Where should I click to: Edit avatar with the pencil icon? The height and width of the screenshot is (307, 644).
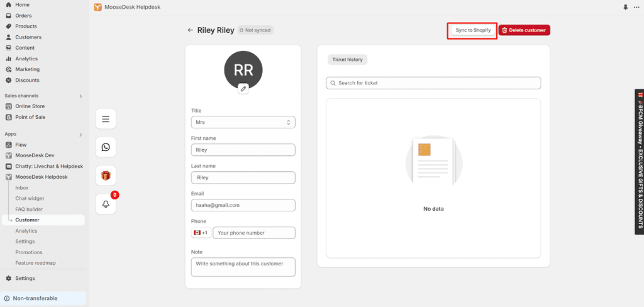tap(243, 88)
